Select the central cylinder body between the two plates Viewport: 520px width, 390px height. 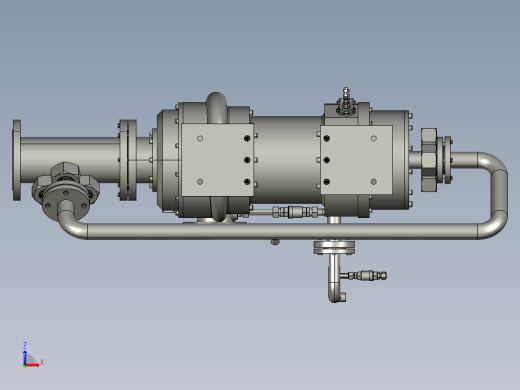286,160
